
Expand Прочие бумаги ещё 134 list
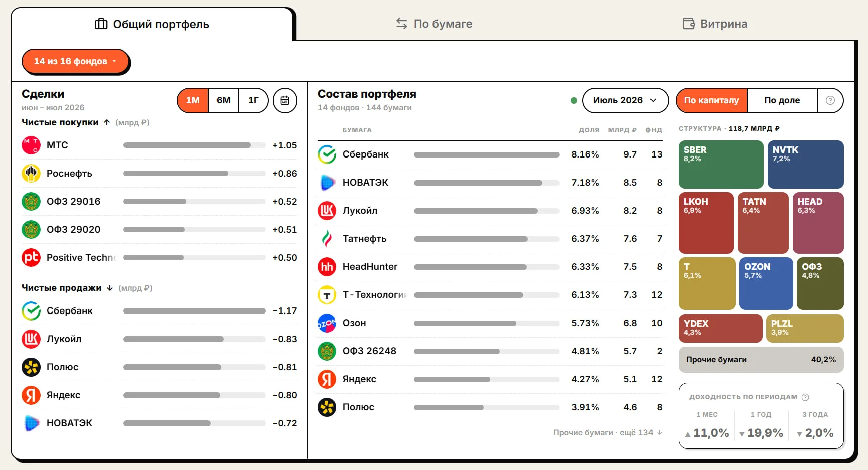point(607,432)
